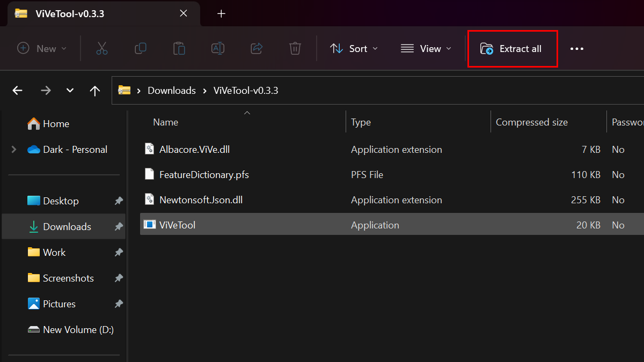Click the Cut scissors icon
The width and height of the screenshot is (644, 362).
point(102,49)
